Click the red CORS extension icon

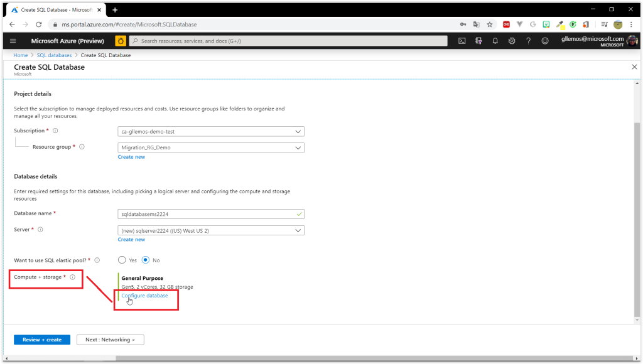tap(507, 24)
